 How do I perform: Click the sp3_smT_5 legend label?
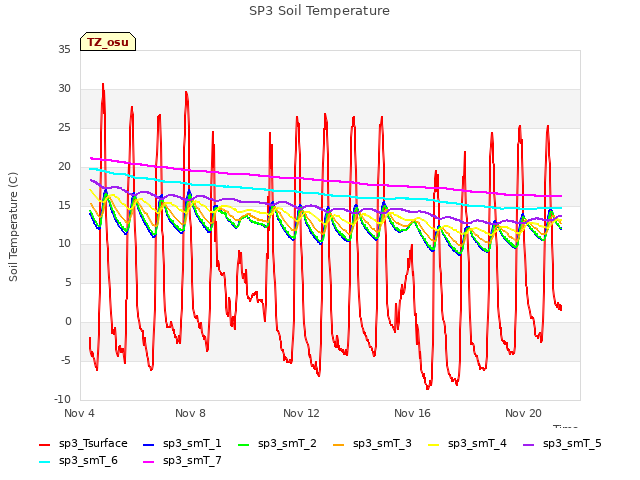click(x=572, y=443)
